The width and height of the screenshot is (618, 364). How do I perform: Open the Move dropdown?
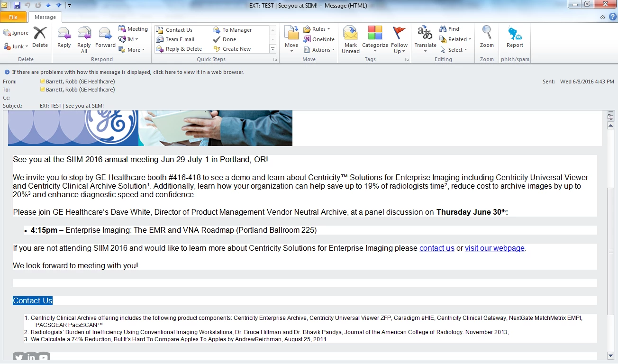click(291, 38)
